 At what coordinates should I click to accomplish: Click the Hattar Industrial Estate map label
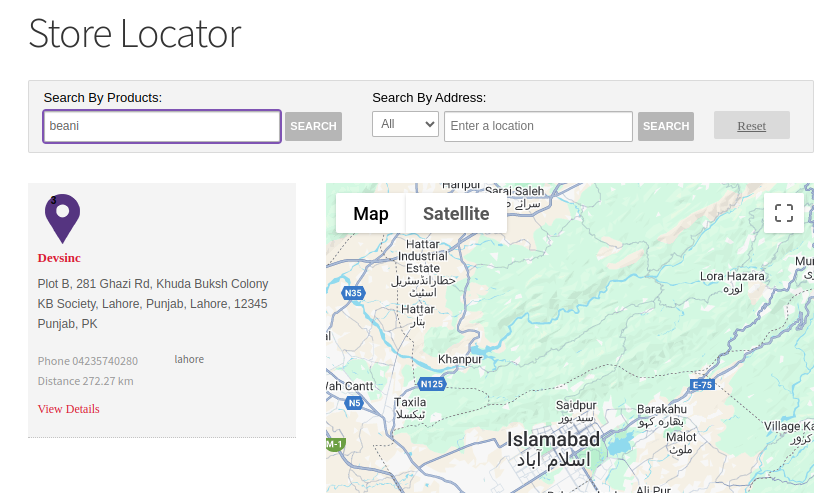(x=422, y=256)
